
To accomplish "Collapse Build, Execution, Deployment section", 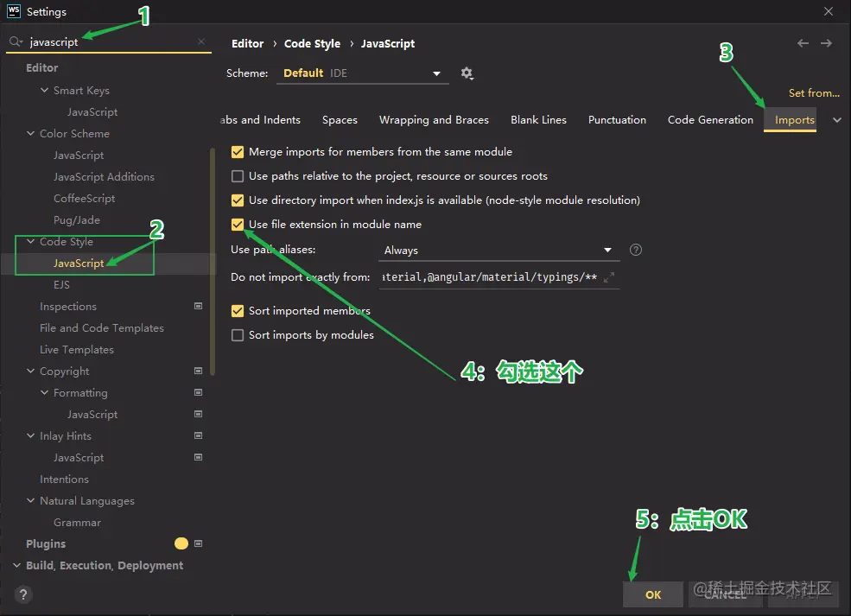I will point(16,565).
